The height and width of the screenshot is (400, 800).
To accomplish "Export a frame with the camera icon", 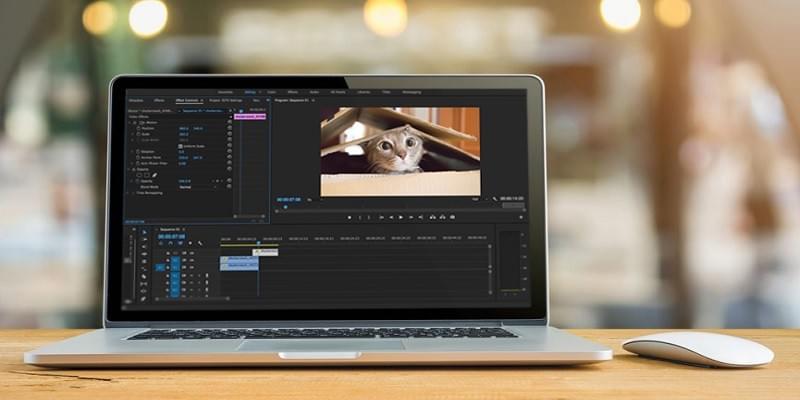I will tap(452, 217).
